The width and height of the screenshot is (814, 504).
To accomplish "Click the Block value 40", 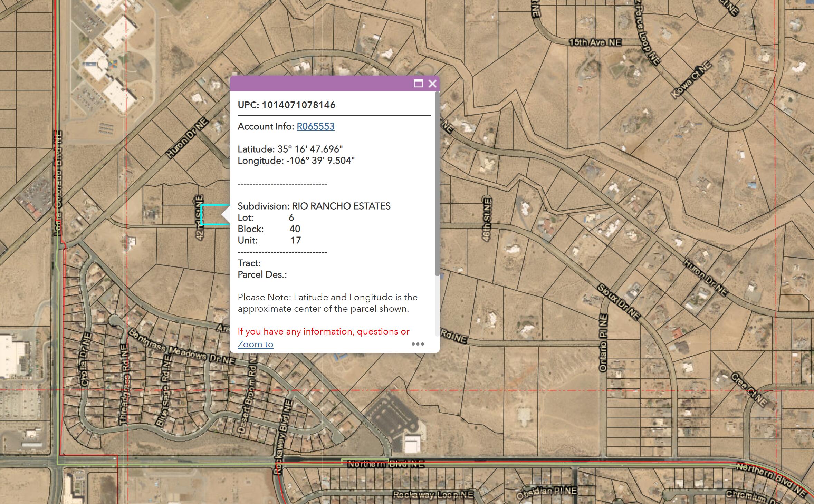I will 295,229.
